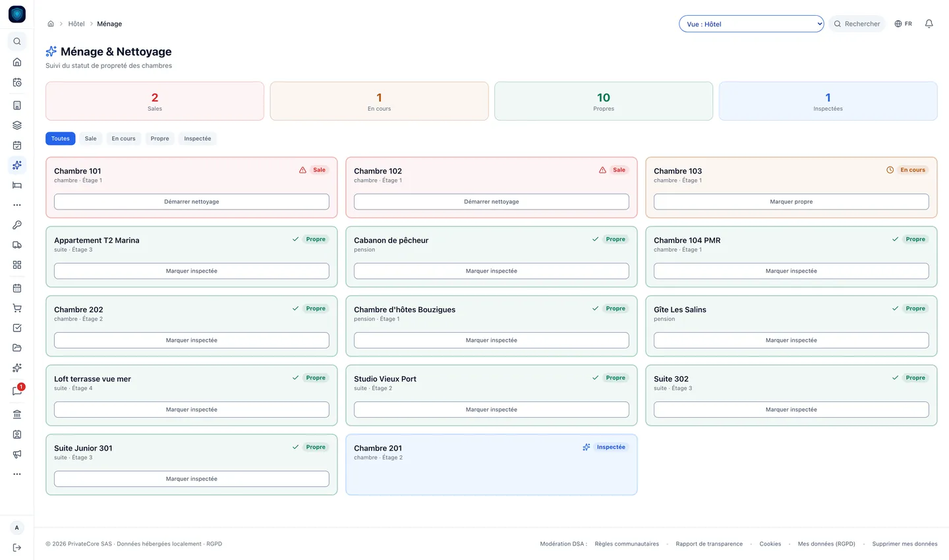Open the calendar-with-checkmark sidebar icon
The width and height of the screenshot is (949, 560).
(x=17, y=145)
